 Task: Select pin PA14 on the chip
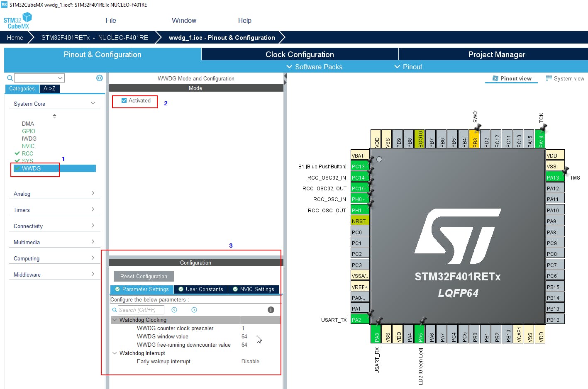click(x=540, y=139)
